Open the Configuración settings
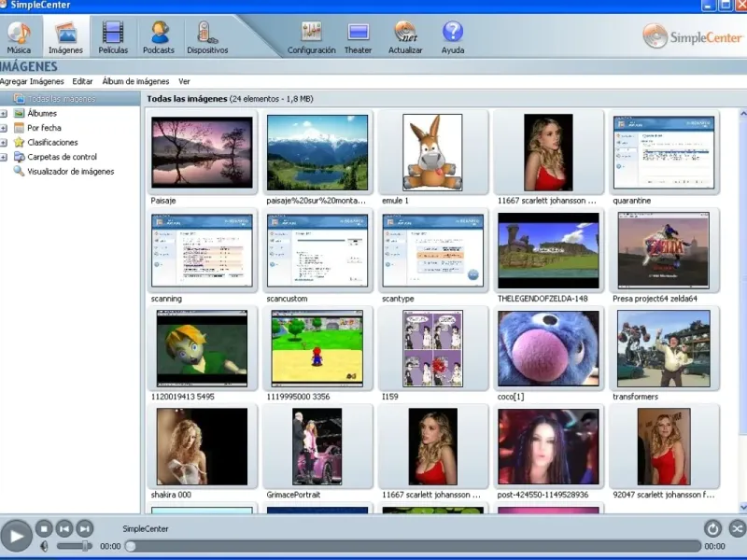This screenshot has height=560, width=747. (x=311, y=37)
